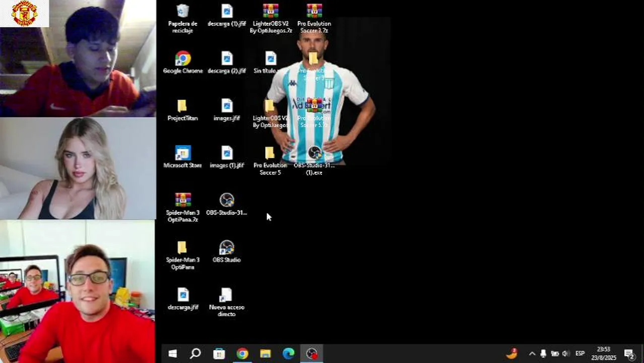
Task: Open Microsoft Store from the taskbar
Action: 219,353
